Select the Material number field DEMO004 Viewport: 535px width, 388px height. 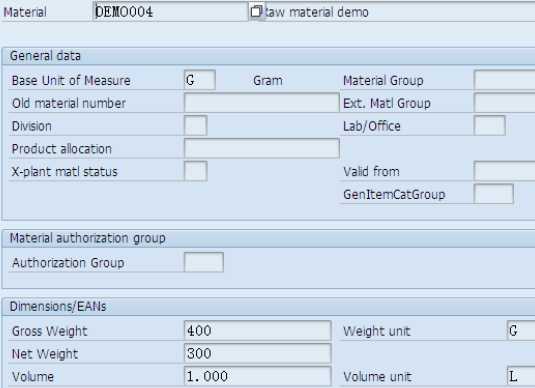170,12
